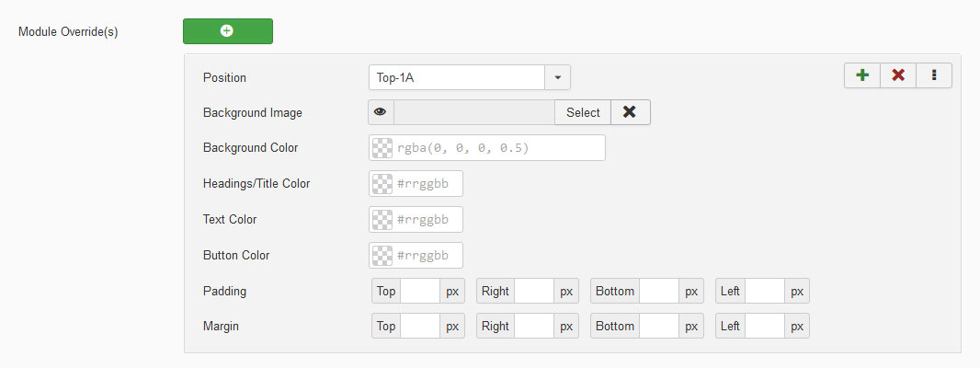This screenshot has height=368, width=980.
Task: Open the Background Color swatch picker
Action: tap(382, 148)
